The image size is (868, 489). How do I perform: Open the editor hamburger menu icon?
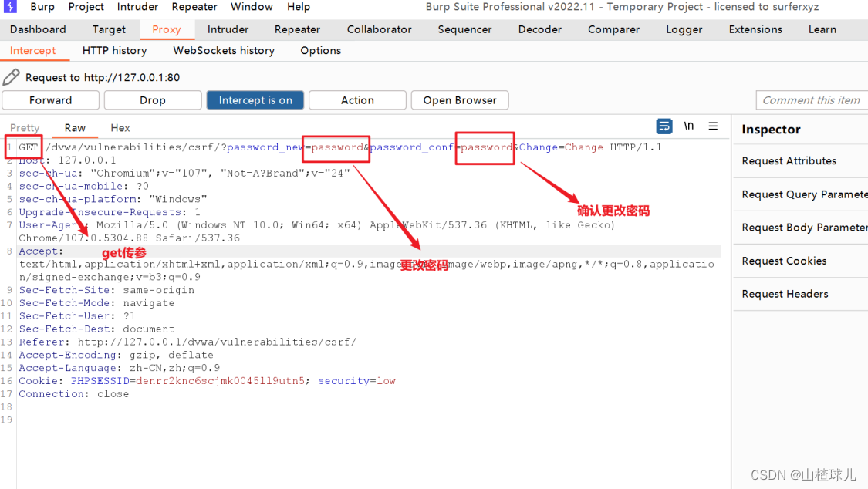(713, 126)
